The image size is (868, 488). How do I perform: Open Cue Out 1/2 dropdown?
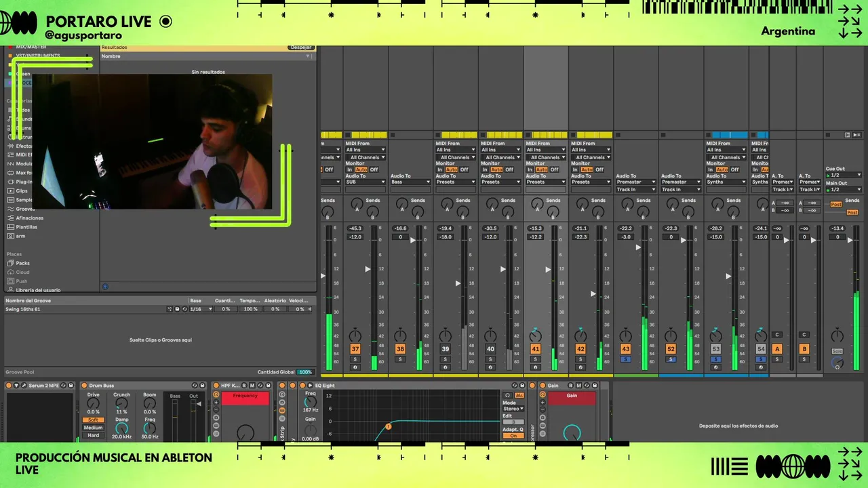[x=844, y=175]
